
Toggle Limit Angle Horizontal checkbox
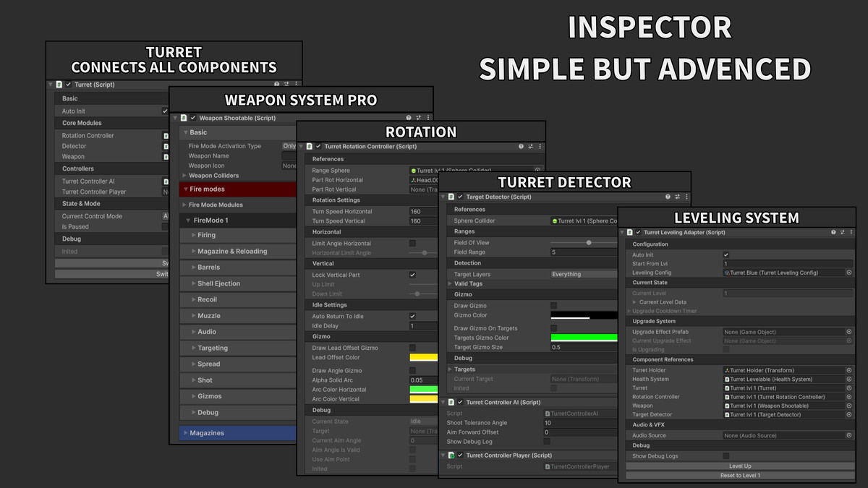pyautogui.click(x=412, y=244)
